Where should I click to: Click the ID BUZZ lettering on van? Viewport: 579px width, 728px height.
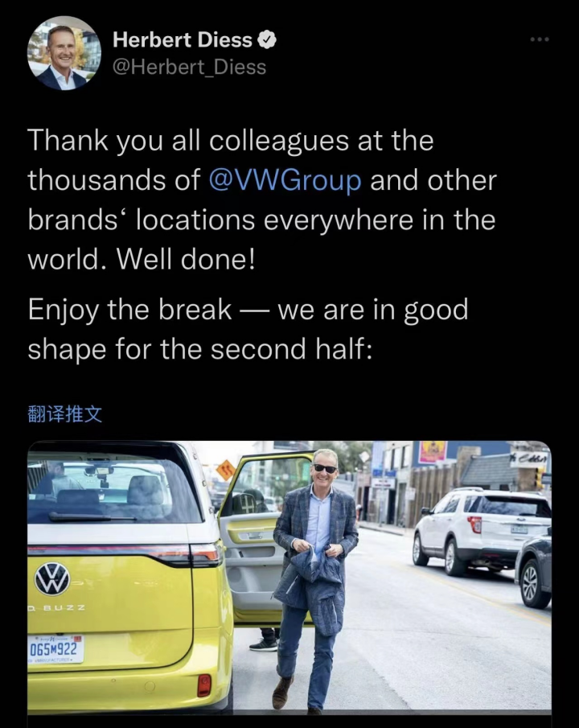pos(56,608)
